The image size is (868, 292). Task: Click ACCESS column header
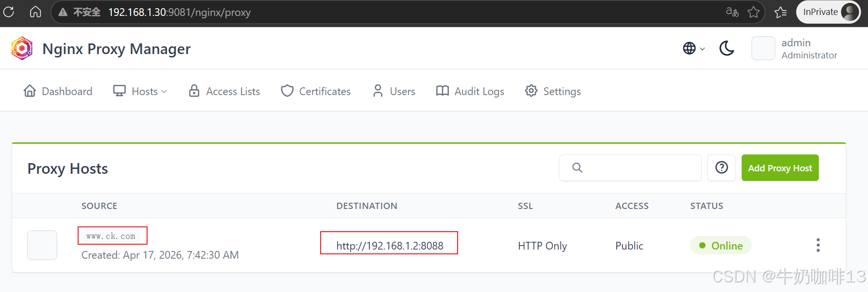pyautogui.click(x=632, y=206)
